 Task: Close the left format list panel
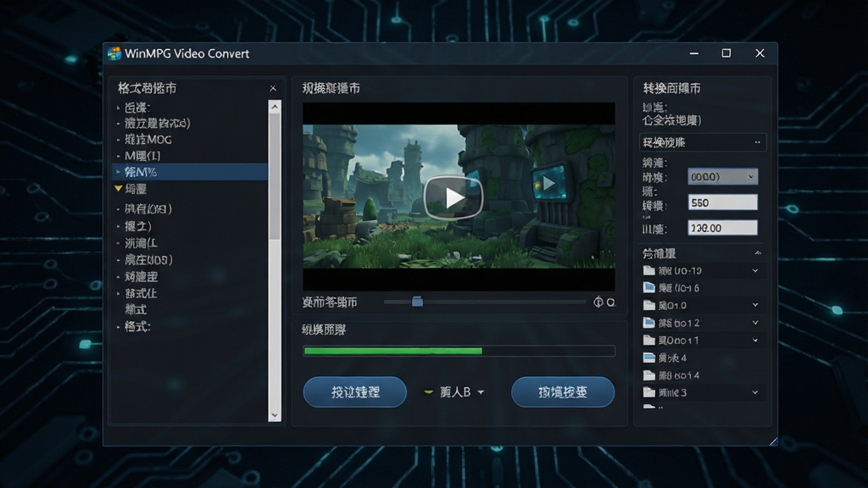pyautogui.click(x=273, y=88)
